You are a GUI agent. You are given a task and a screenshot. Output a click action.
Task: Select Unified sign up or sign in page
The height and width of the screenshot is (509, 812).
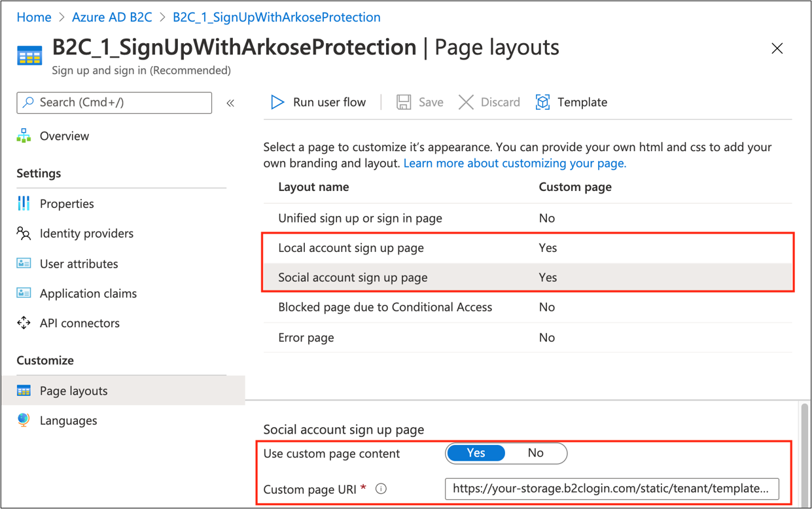[527, 218]
